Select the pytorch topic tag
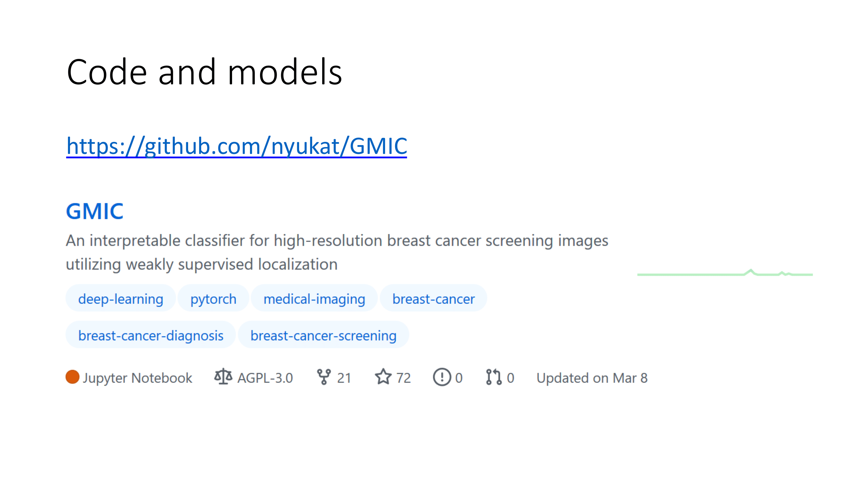Screen dimensions: 868x488 213,299
